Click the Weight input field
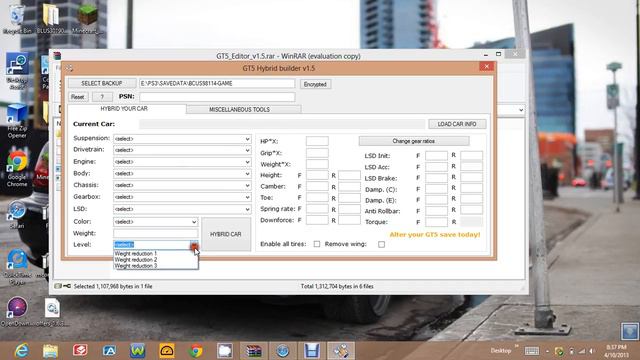Screen dimensions: 640x360 156,233
